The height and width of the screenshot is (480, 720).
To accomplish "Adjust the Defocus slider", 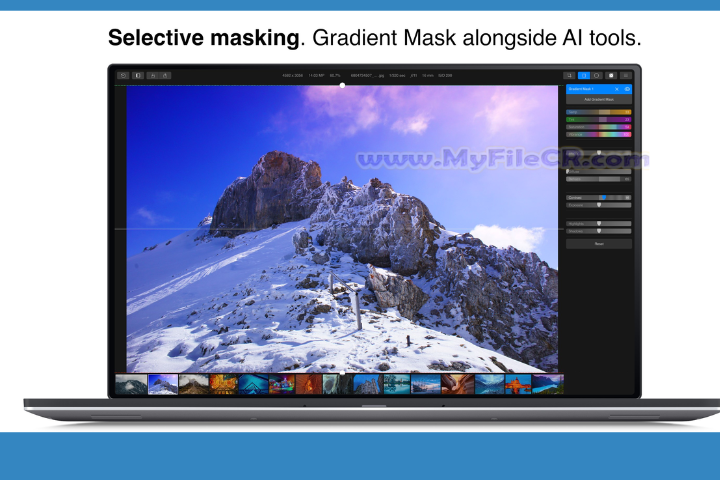I will 599,179.
